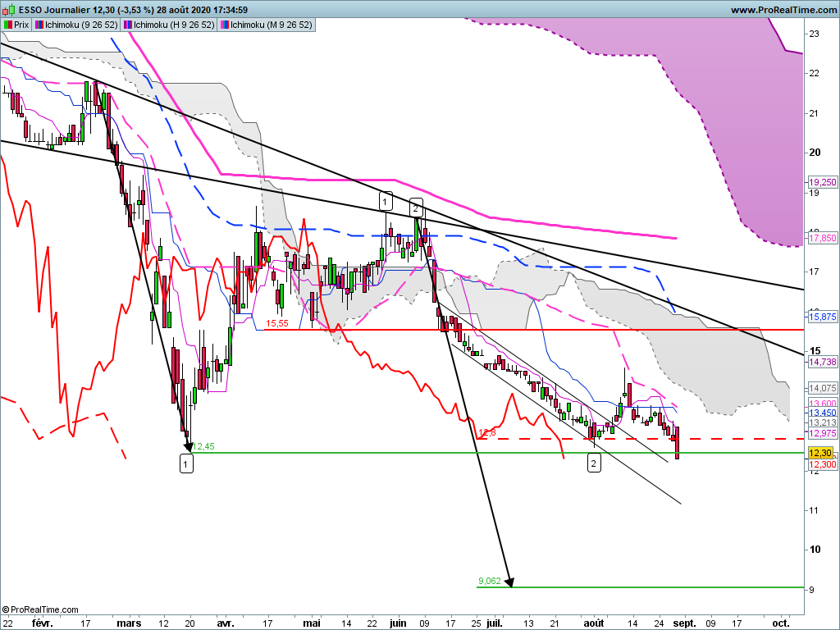The height and width of the screenshot is (630, 840).
Task: Select the 12,975 price label
Action: [x=822, y=433]
